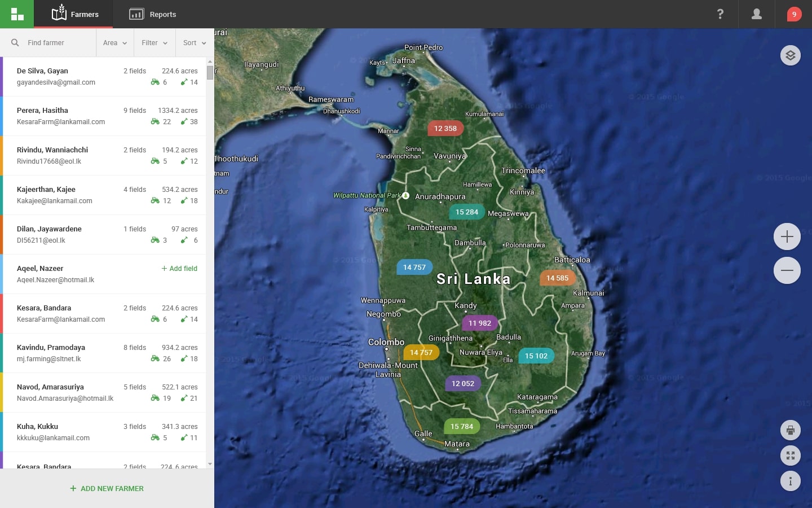This screenshot has height=508, width=812.
Task: Select the Farmers tab
Action: [x=74, y=14]
